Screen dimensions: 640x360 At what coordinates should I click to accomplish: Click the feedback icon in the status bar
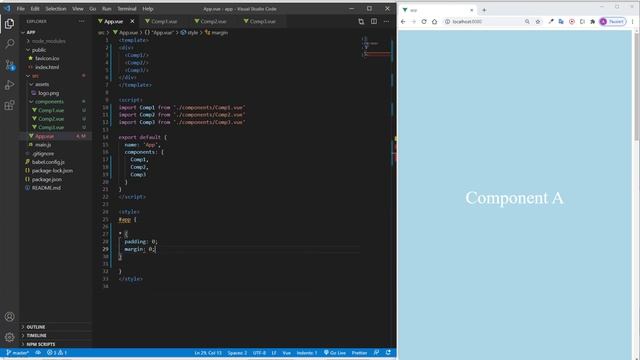[376, 353]
